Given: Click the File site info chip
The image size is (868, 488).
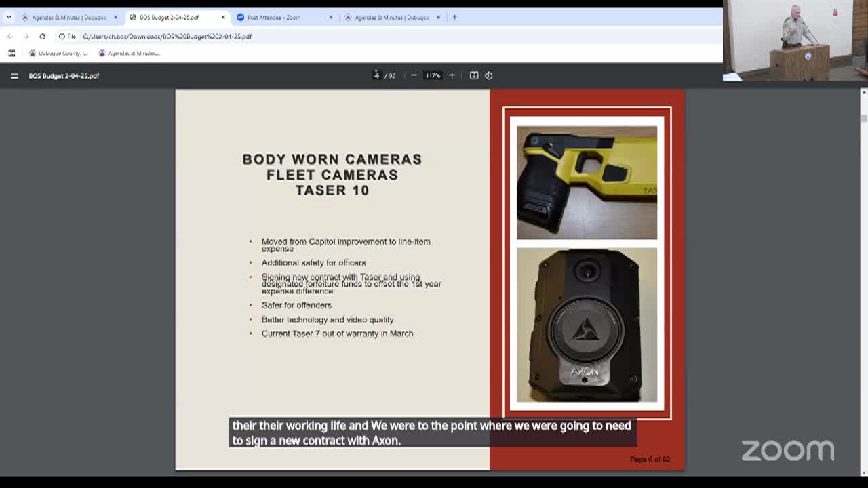Looking at the screenshot, I should pyautogui.click(x=67, y=37).
